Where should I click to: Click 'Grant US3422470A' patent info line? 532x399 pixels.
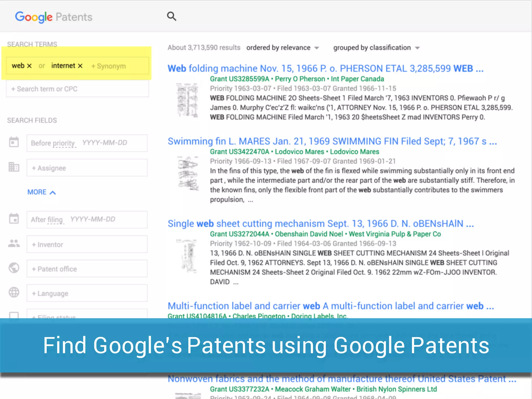tap(295, 152)
